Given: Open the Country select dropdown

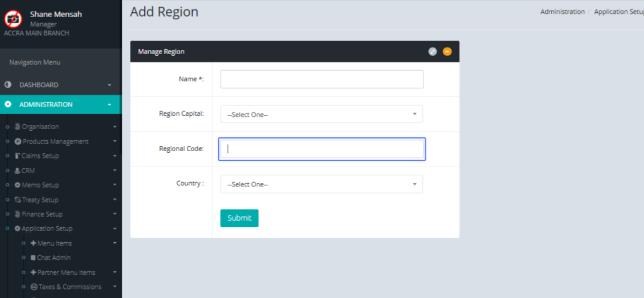Looking at the screenshot, I should [321, 184].
